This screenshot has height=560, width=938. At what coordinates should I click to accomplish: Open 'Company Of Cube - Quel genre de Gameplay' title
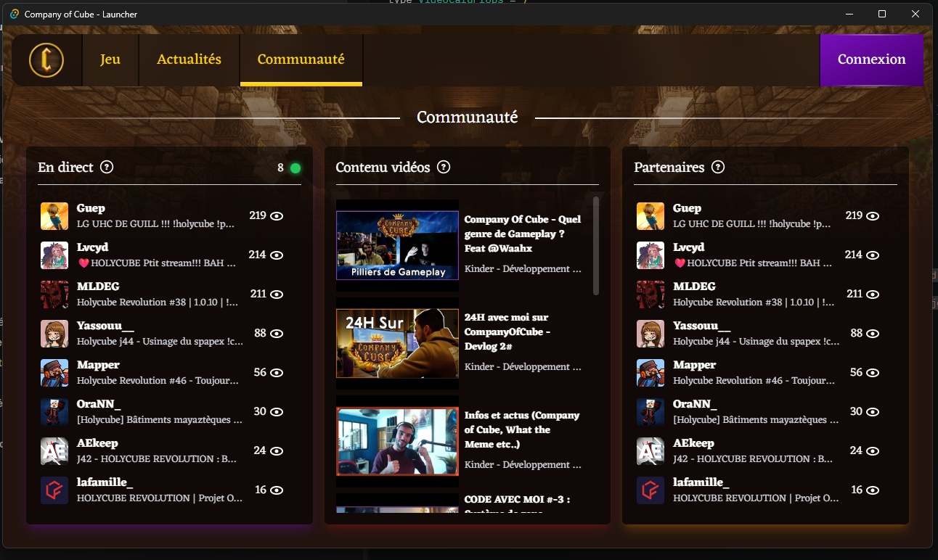(x=523, y=234)
